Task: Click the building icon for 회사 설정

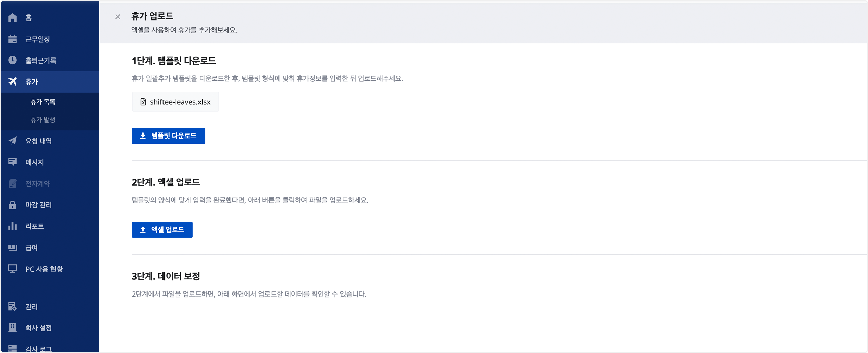Action: (12, 328)
